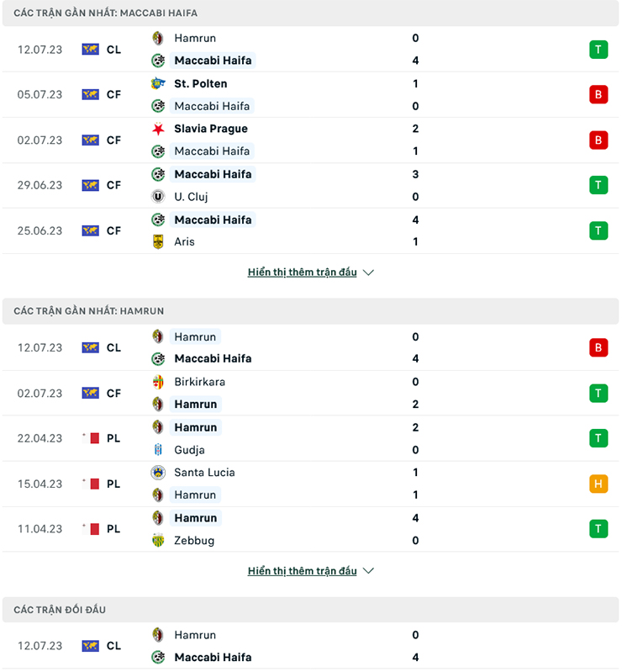Click the Slavia Prague red star crest
This screenshot has height=672, width=622.
(158, 129)
